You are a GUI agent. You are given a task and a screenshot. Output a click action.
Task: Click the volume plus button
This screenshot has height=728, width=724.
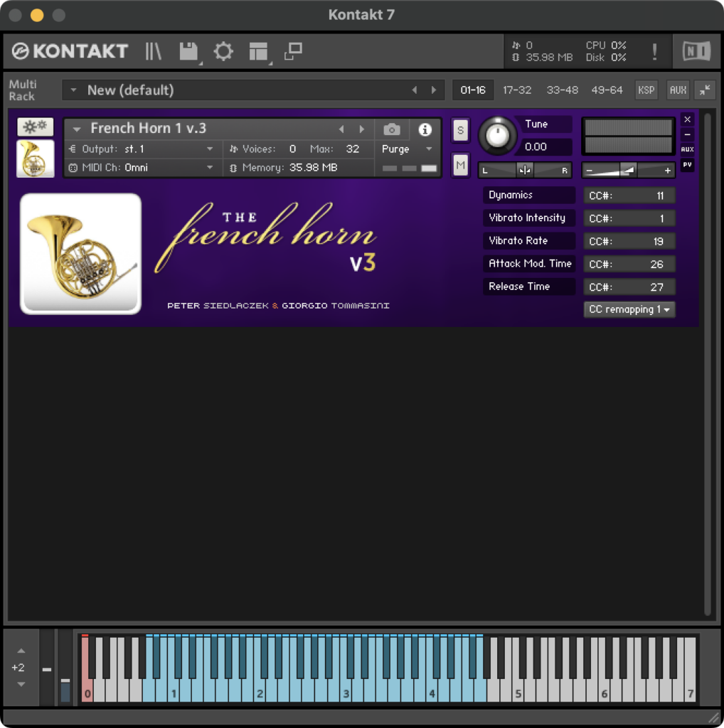tap(667, 171)
